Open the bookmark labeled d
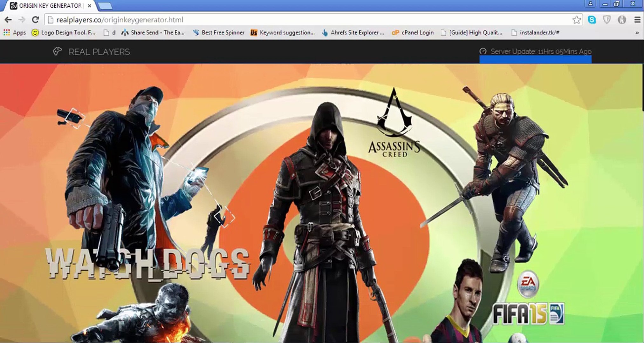 pyautogui.click(x=110, y=32)
